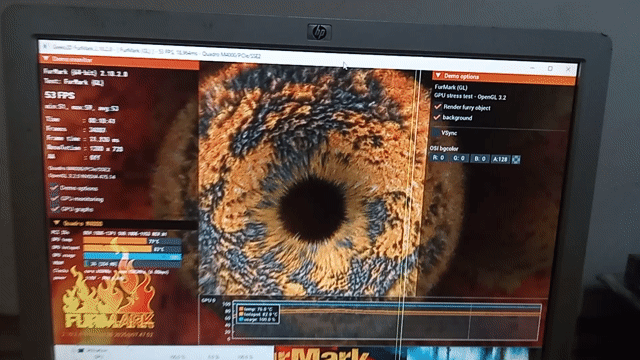Click the FurMark (GL) label in Demo options
Viewport: 640px width, 360px height.
coord(451,87)
